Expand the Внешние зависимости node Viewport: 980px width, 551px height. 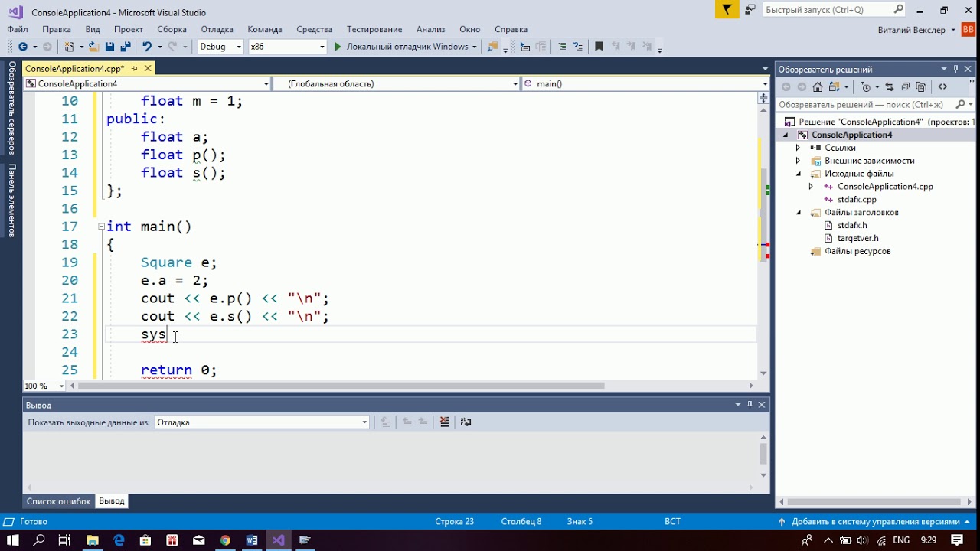coord(798,161)
